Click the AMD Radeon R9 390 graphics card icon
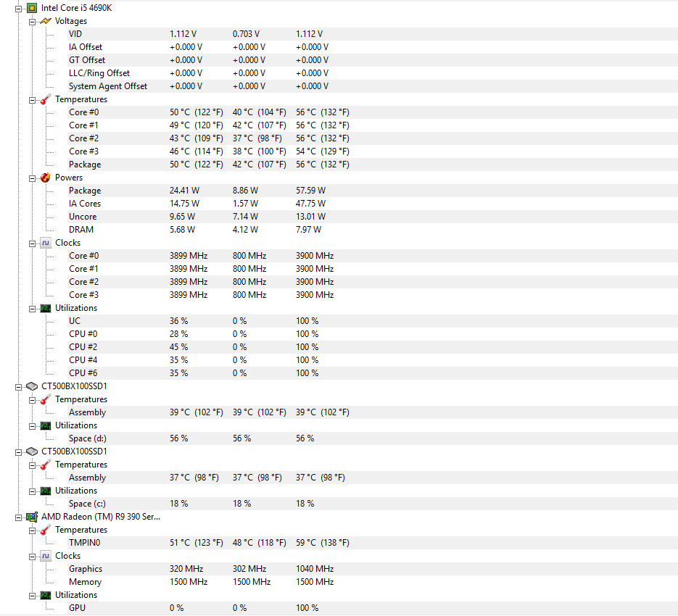 tap(32, 517)
